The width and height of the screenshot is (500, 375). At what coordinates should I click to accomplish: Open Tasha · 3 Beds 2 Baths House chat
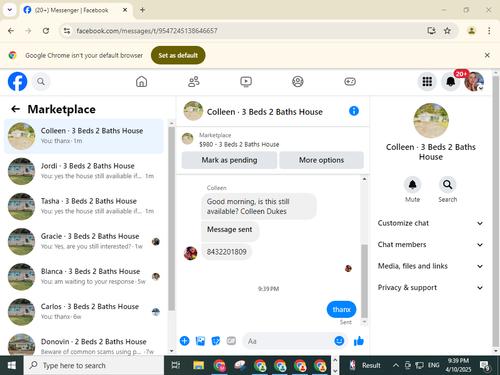coord(84,206)
